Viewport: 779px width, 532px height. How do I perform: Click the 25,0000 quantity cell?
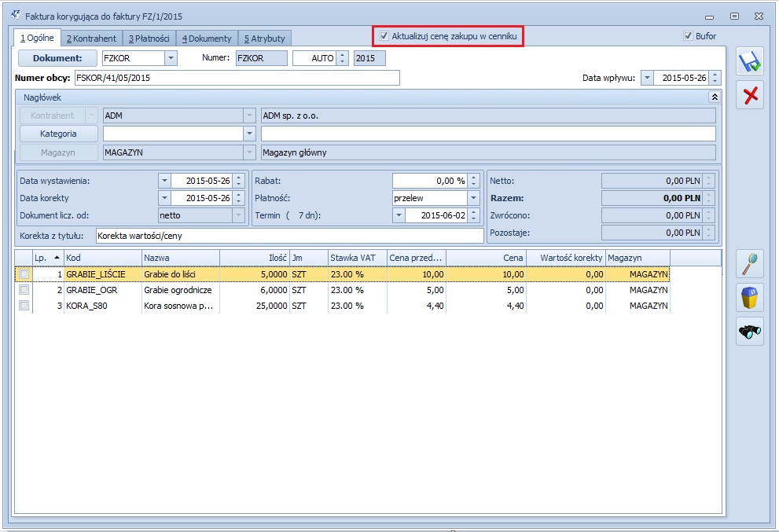255,306
